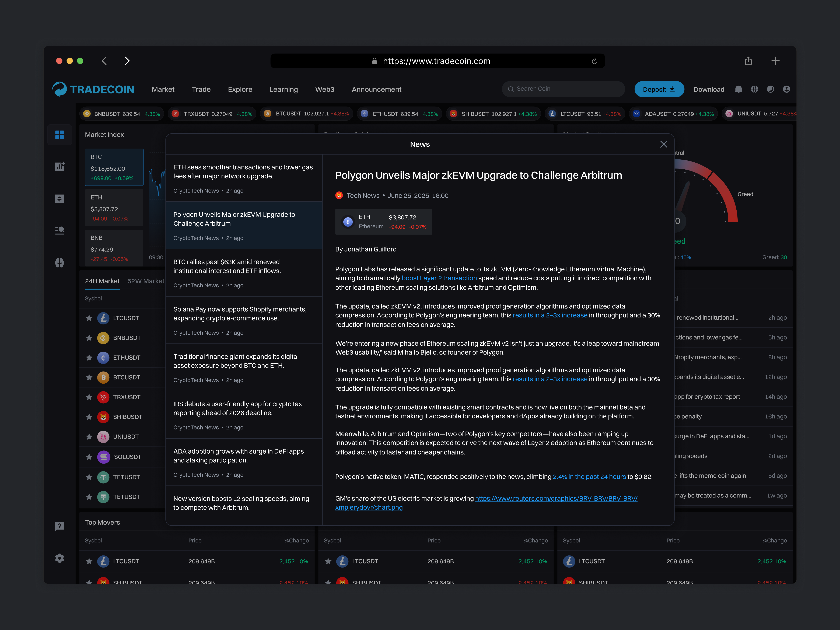The width and height of the screenshot is (840, 630).
Task: Click the BTCUSDT ticker in the top strip
Action: [x=307, y=114]
